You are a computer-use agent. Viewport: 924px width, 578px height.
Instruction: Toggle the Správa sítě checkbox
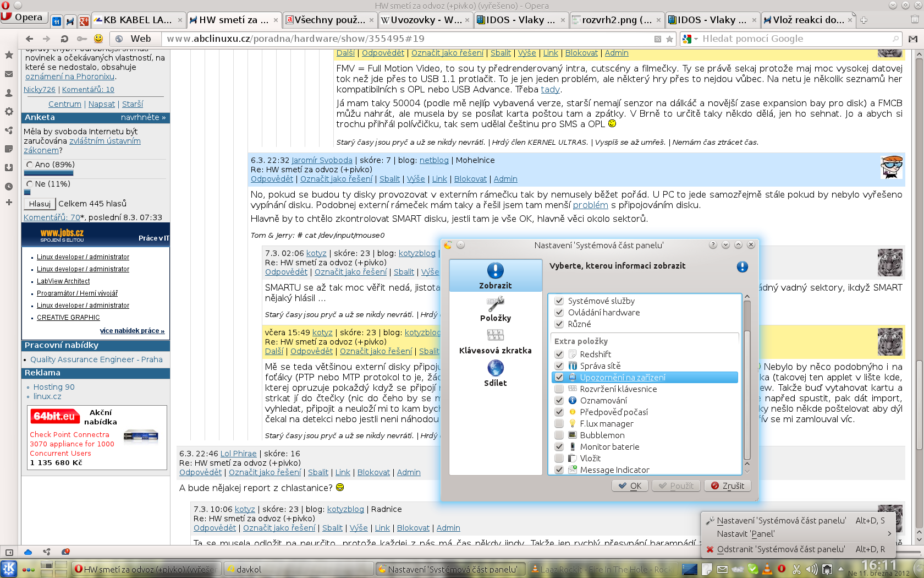(x=559, y=366)
